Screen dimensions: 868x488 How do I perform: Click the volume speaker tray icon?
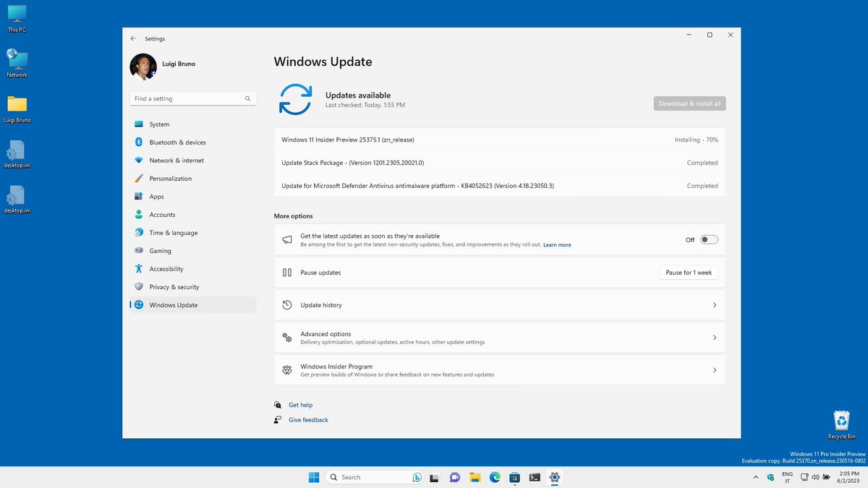click(815, 477)
